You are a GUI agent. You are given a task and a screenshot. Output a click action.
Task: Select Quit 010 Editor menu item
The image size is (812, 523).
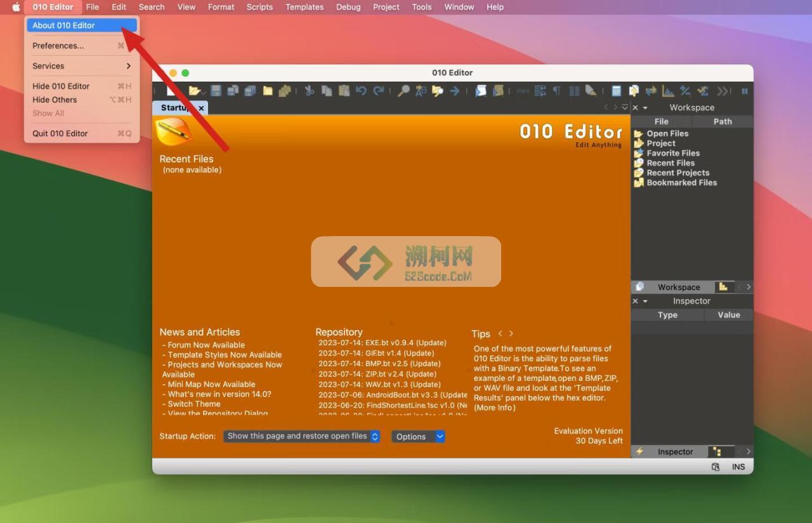[x=82, y=133]
